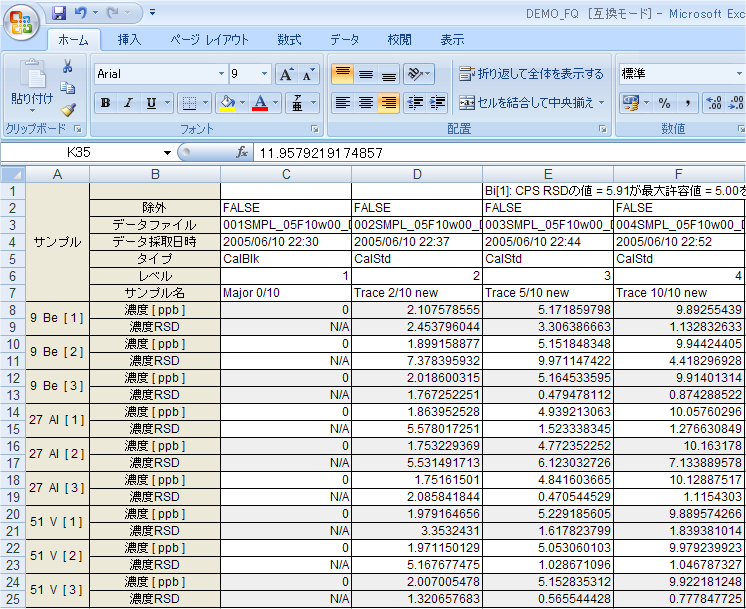
Task: Click 折り返して全体を表示する wrap text button
Action: tap(531, 74)
